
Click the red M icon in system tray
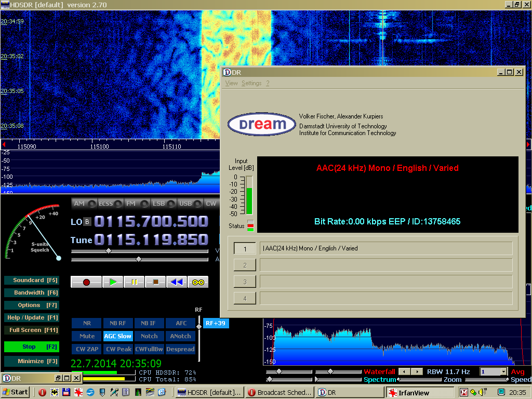[463, 393]
